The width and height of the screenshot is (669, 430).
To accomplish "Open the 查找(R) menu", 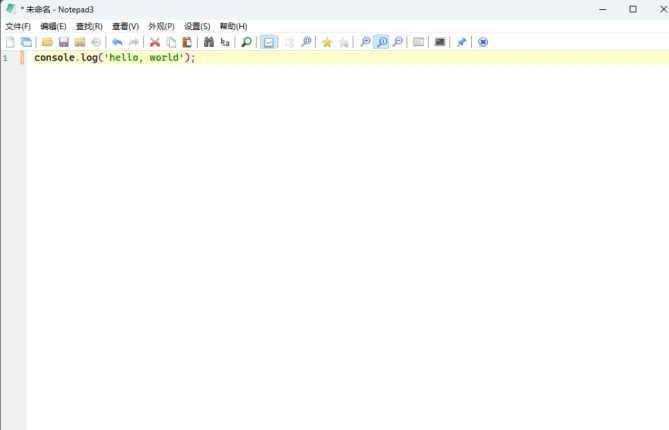I will (x=89, y=26).
